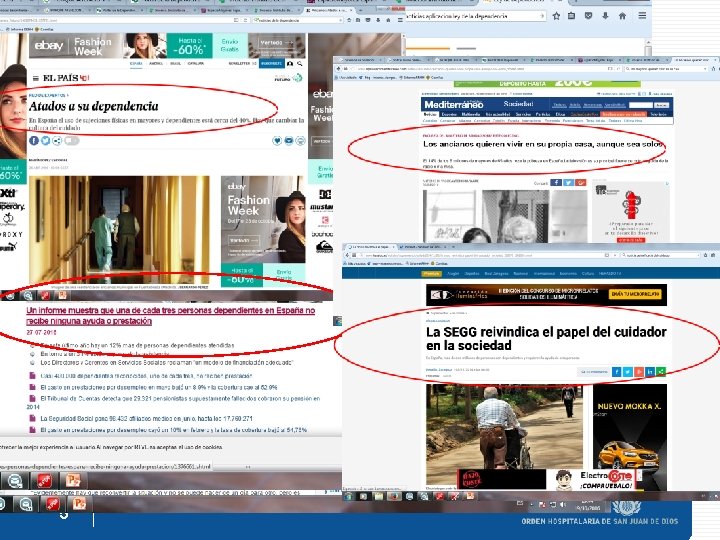Open downloads arrow in top Firefox toolbar
The image size is (720, 540).
[x=605, y=16]
